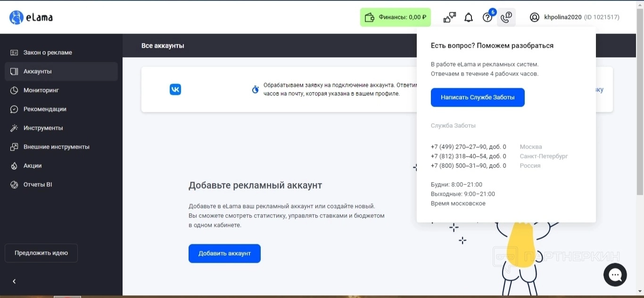The height and width of the screenshot is (298, 644).
Task: Click the Москва city label
Action: point(531,147)
